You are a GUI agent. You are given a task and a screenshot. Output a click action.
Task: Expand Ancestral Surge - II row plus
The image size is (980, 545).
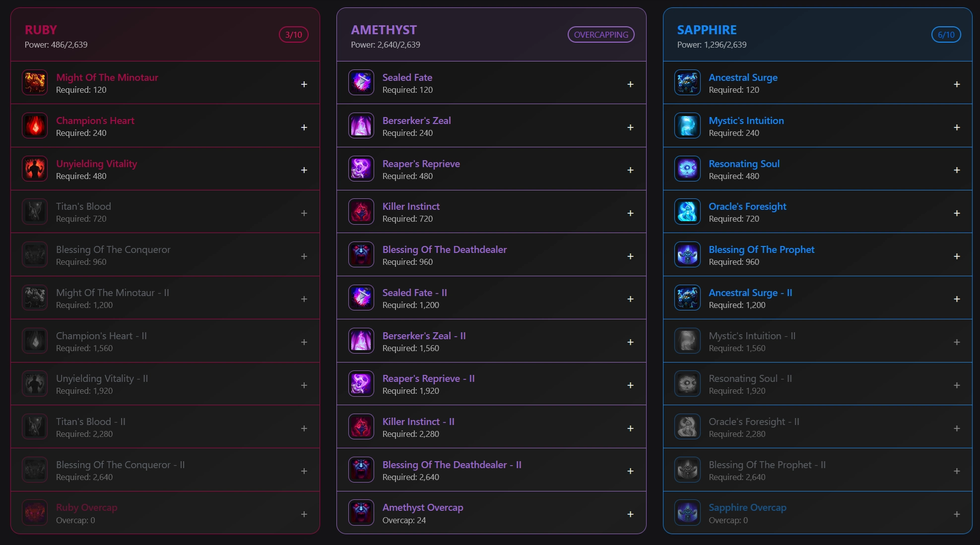(x=957, y=299)
